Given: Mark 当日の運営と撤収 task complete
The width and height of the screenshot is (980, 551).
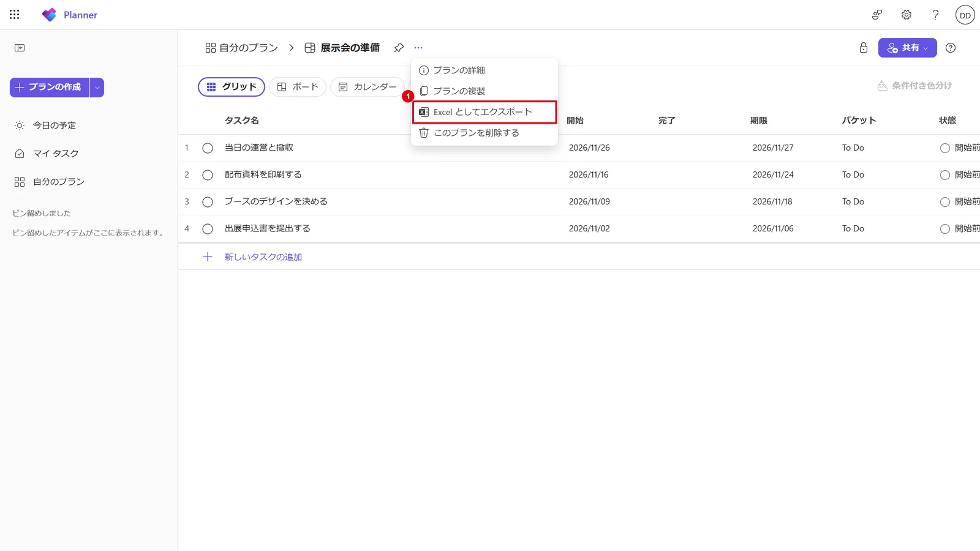Looking at the screenshot, I should pyautogui.click(x=208, y=148).
